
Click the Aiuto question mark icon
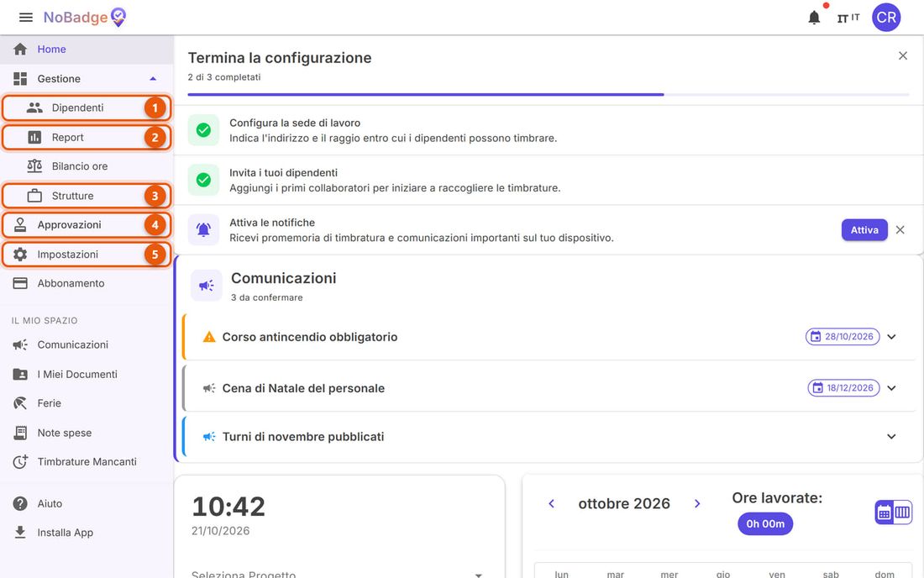(20, 504)
